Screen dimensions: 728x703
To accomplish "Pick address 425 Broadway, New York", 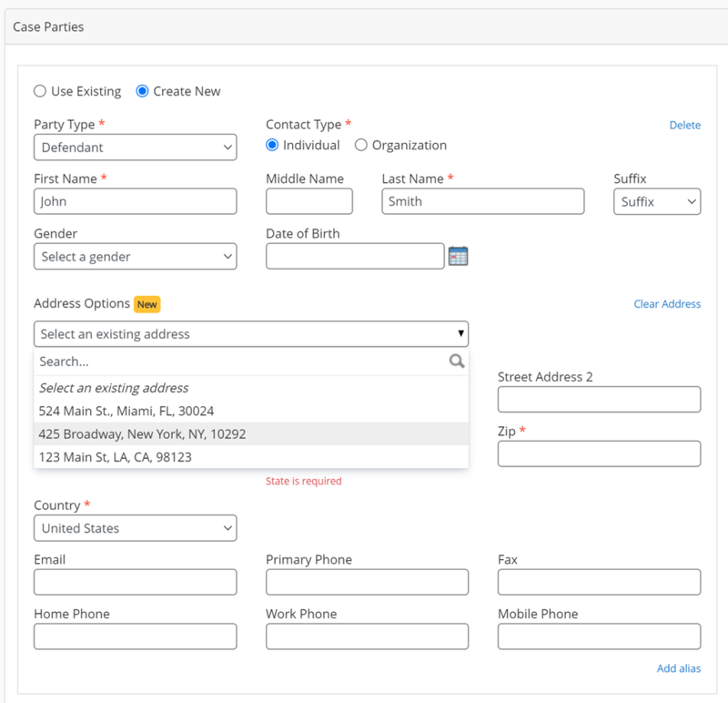I will 142,434.
